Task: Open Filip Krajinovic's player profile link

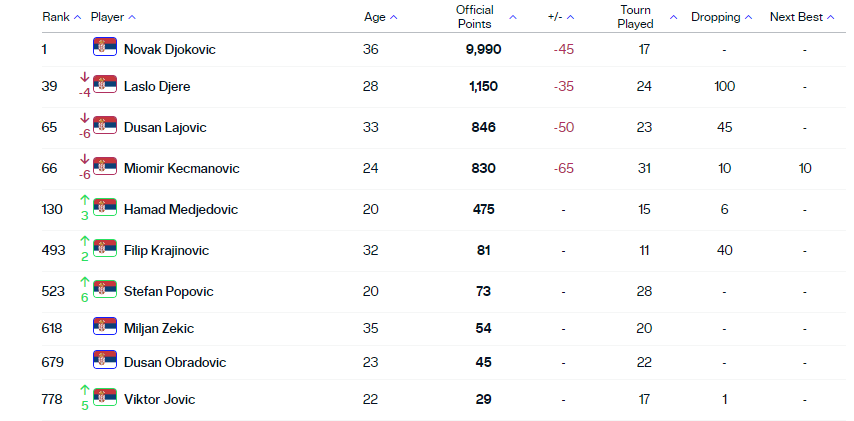Action: (x=166, y=250)
